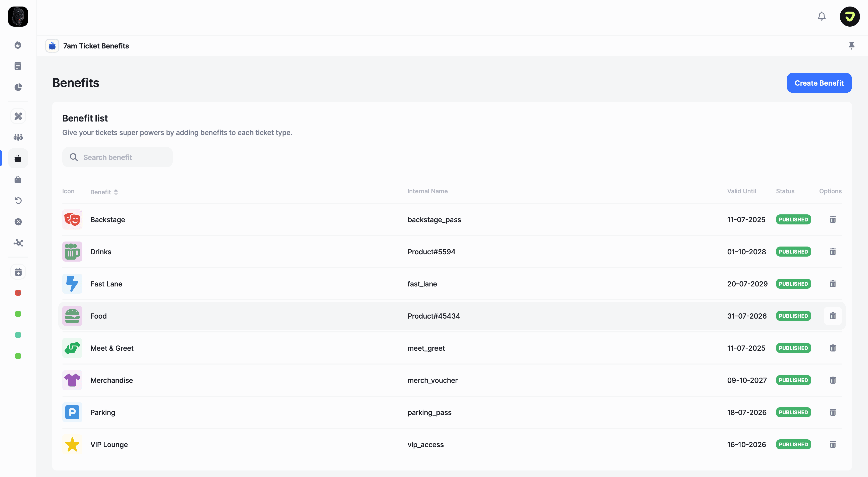Viewport: 868px width, 477px height.
Task: Focus the Search benefit field
Action: [118, 157]
